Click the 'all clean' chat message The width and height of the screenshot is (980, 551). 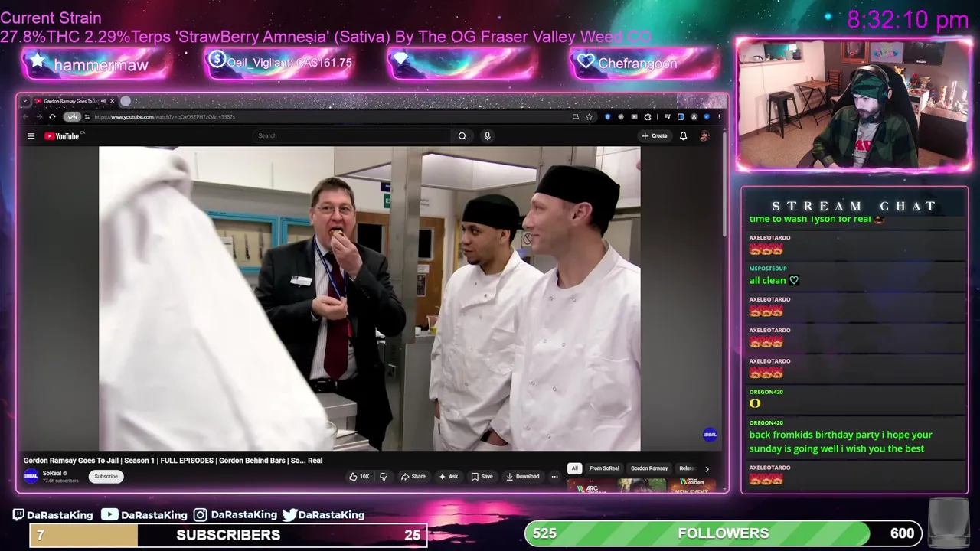tap(774, 281)
